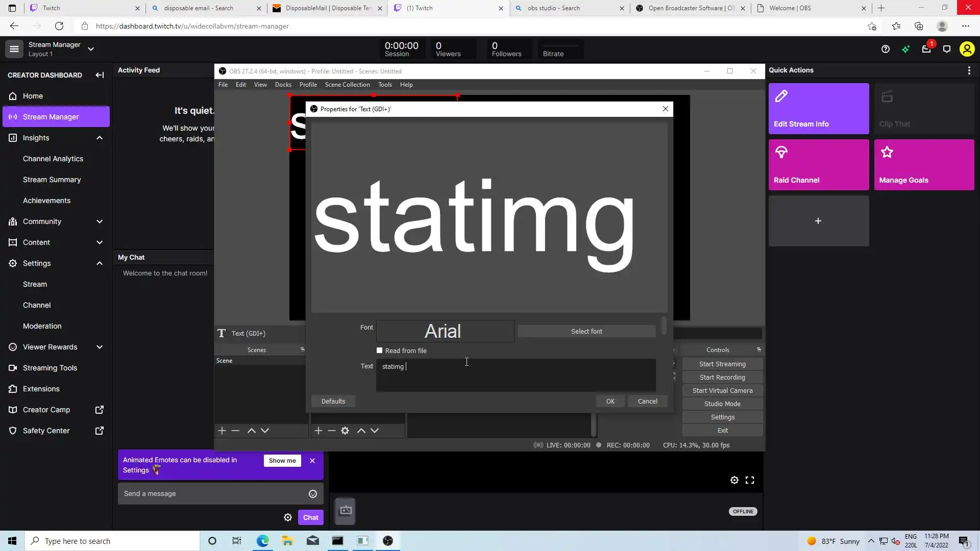Expand the Community section
980x551 pixels.
(100, 221)
